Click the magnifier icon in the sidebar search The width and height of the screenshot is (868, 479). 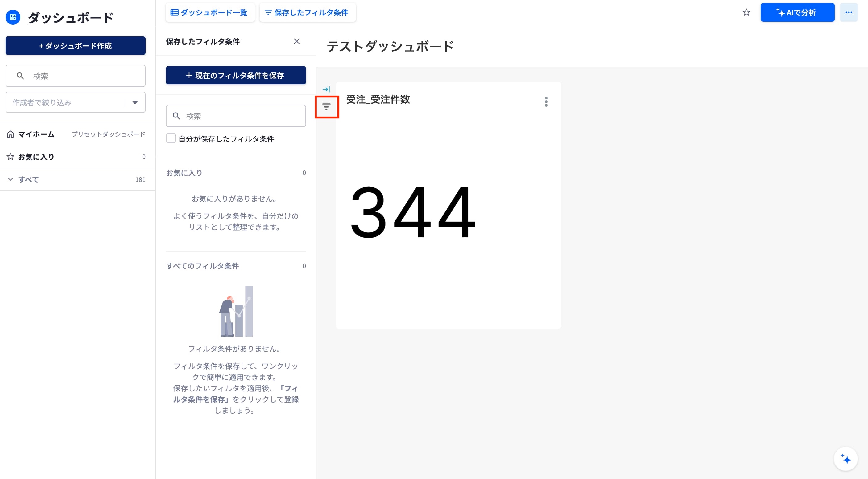click(x=20, y=76)
